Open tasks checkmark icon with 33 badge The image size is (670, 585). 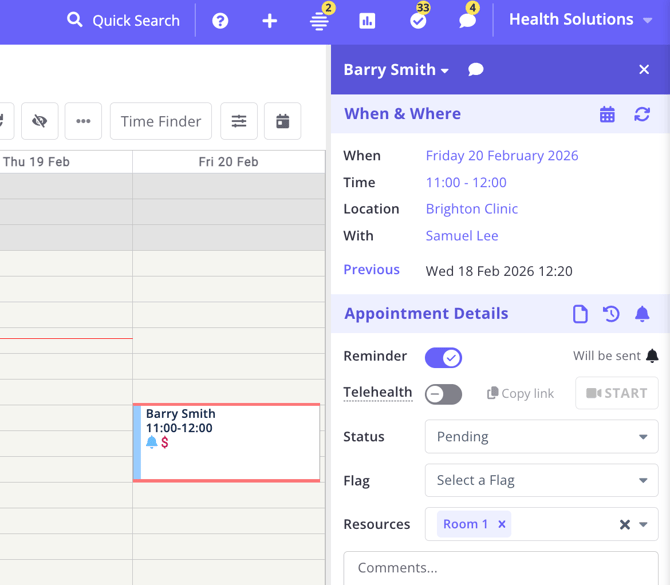[418, 21]
